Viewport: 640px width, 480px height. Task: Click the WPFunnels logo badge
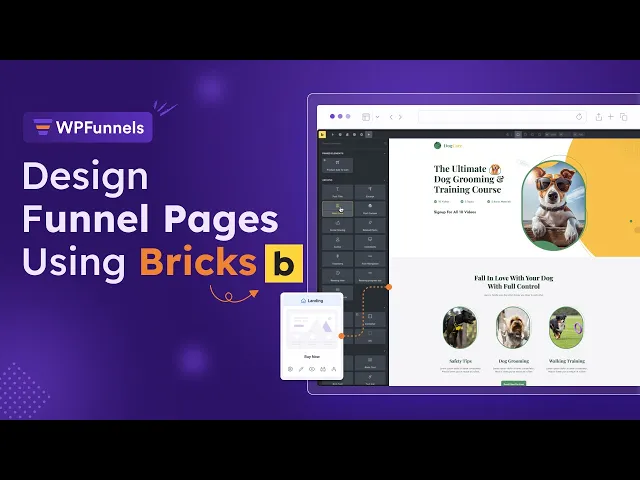tap(88, 127)
